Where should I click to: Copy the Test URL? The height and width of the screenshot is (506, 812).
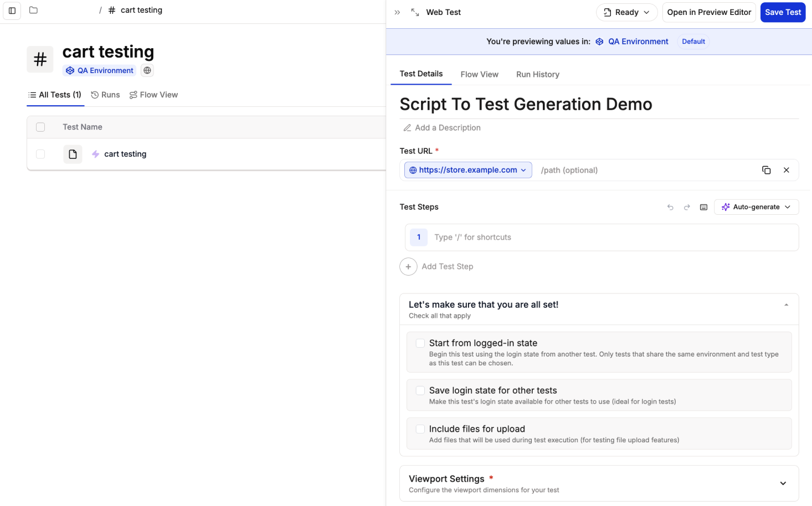(766, 170)
